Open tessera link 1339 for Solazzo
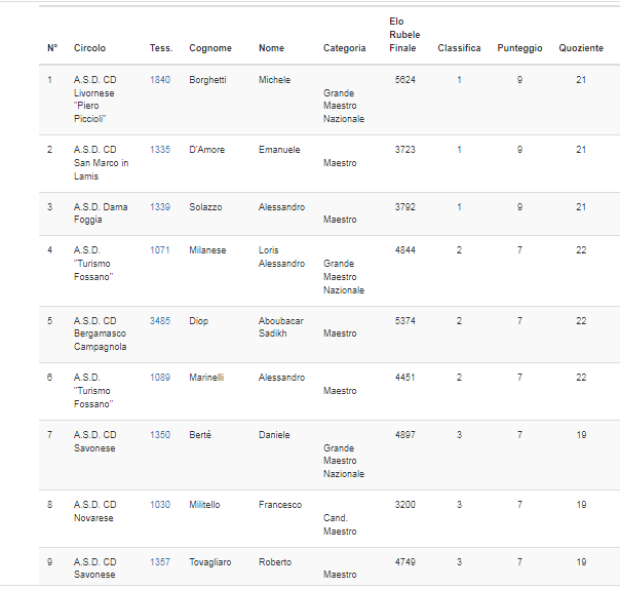The height and width of the screenshot is (589, 620). (x=160, y=206)
